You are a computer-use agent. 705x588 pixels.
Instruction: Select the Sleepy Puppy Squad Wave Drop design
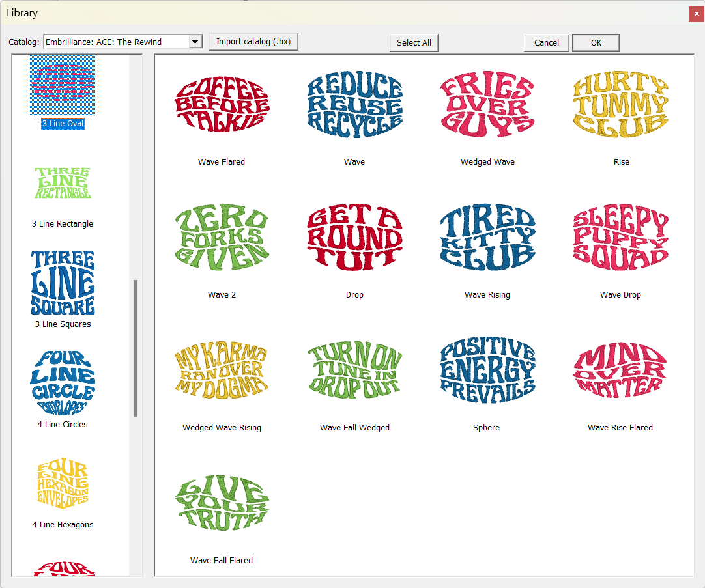coord(620,236)
